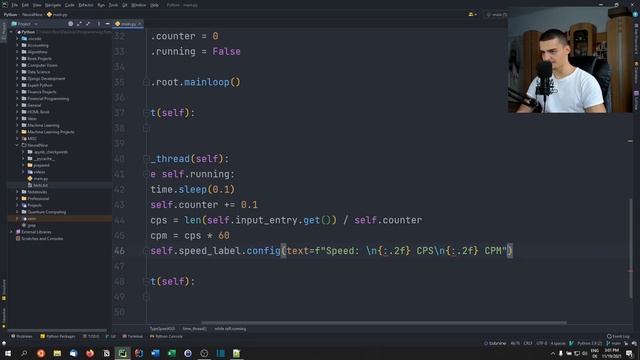Open Windows taskbar search
640x360 pixels.
coord(24,353)
